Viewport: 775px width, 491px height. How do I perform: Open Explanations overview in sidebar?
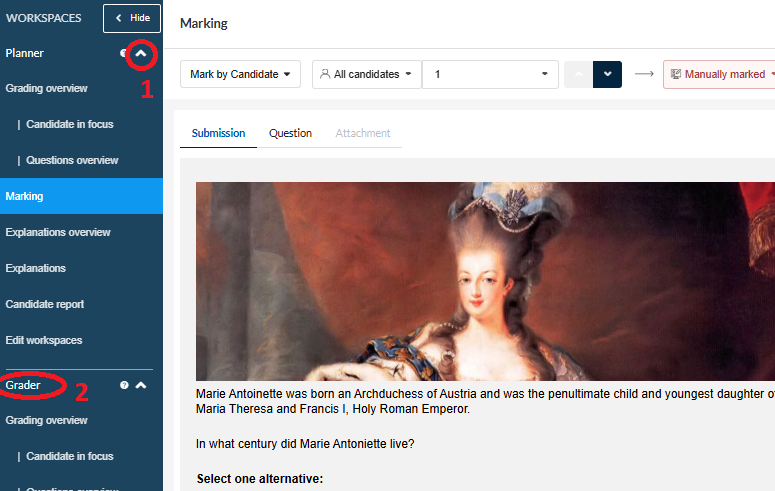pos(58,232)
